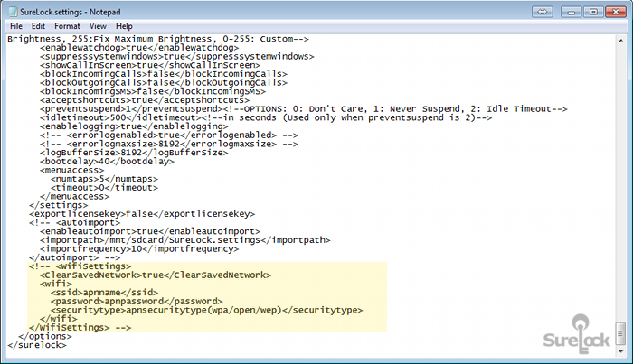This screenshot has height=364, width=633.
Task: Click the timeout 0 line
Action: (x=104, y=188)
